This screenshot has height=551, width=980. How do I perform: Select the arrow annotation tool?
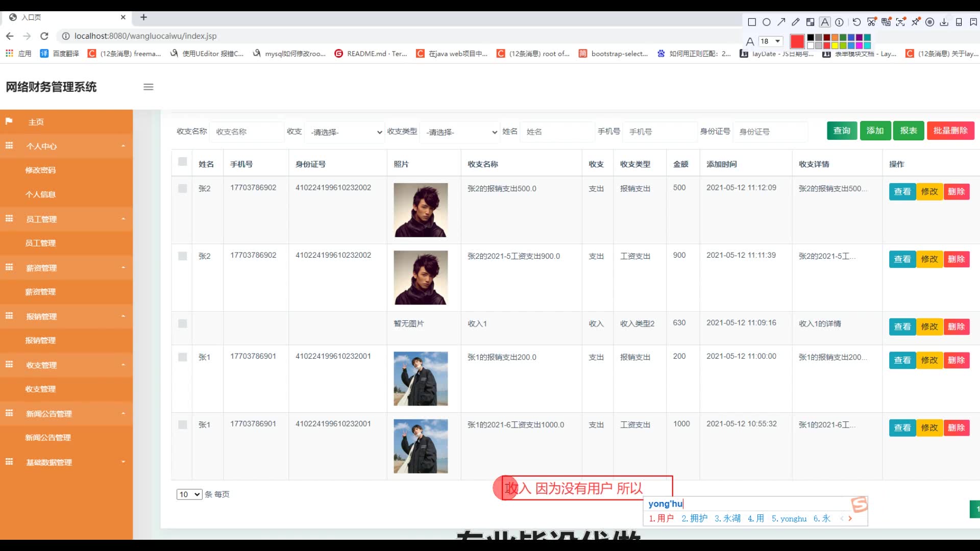coord(781,22)
